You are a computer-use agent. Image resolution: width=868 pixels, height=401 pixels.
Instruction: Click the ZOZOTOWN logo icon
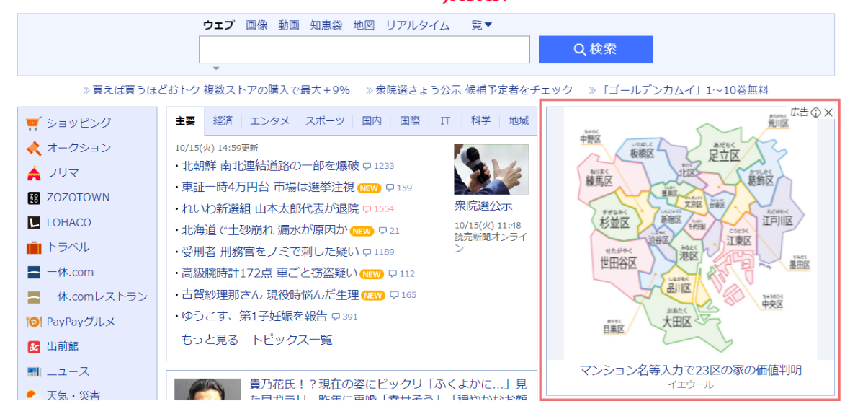[x=34, y=198]
